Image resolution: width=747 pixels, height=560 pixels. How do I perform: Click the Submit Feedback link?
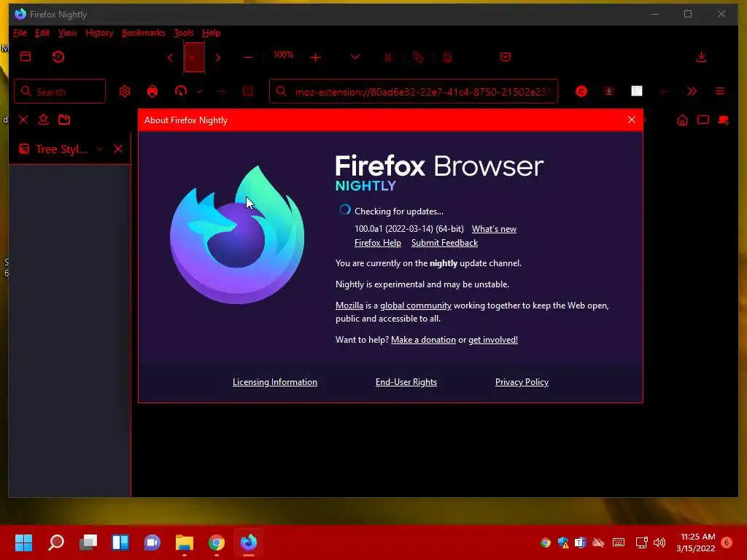click(x=444, y=243)
